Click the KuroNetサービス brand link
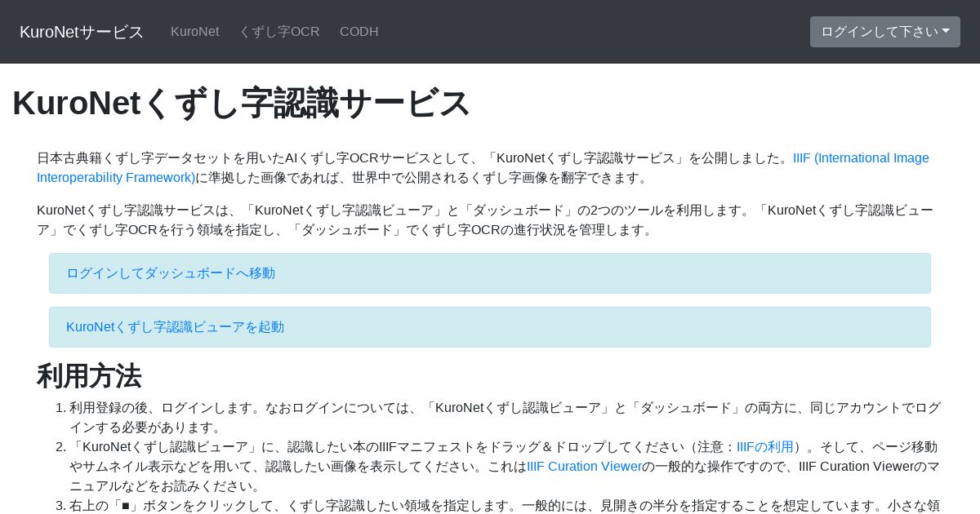Viewport: 980px width, 514px height. (x=82, y=32)
